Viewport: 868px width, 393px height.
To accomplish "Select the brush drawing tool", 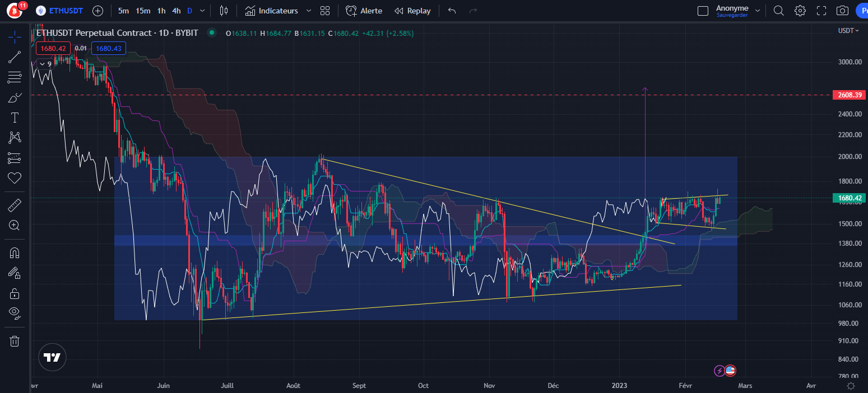I will click(15, 97).
